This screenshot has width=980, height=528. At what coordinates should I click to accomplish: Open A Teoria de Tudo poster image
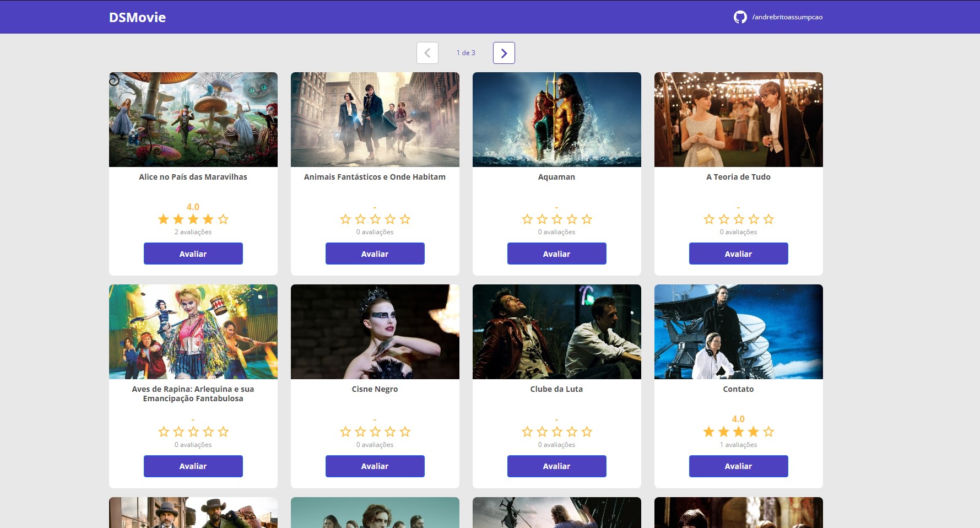[x=738, y=120]
